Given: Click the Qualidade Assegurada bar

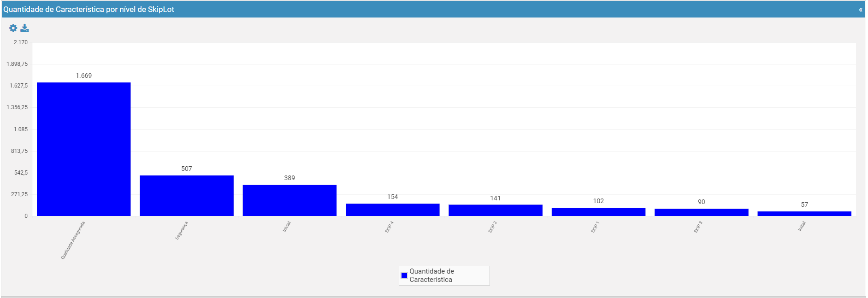Looking at the screenshot, I should 84,149.
